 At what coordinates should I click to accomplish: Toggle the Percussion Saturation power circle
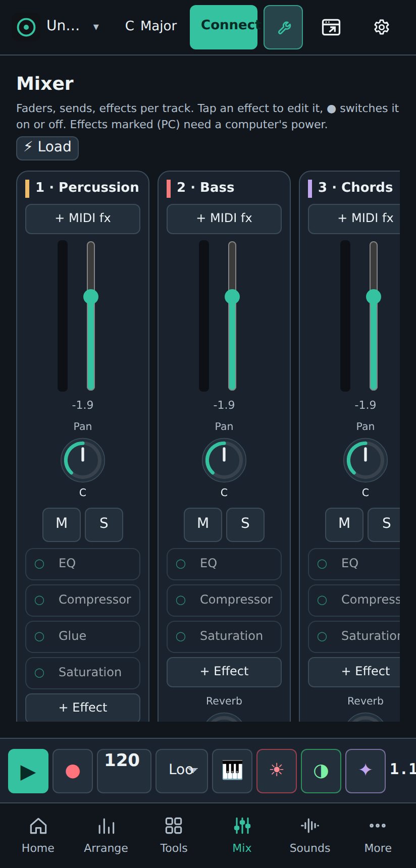point(39,673)
